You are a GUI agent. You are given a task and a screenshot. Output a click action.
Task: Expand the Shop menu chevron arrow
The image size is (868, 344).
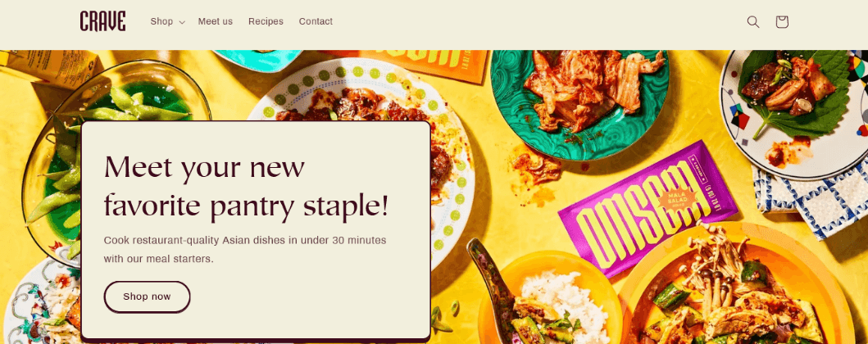[182, 22]
